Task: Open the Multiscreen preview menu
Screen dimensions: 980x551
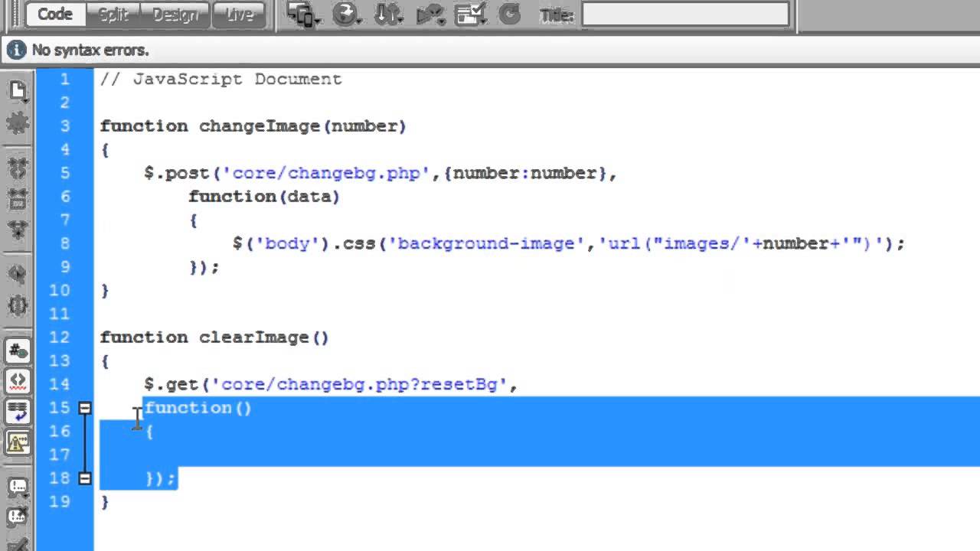Action: coord(304,15)
